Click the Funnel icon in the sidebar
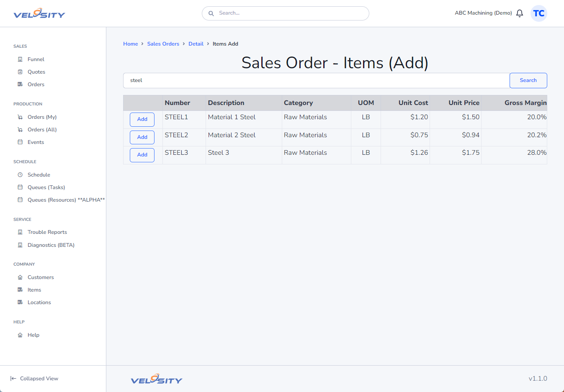The height and width of the screenshot is (392, 564). 20,59
